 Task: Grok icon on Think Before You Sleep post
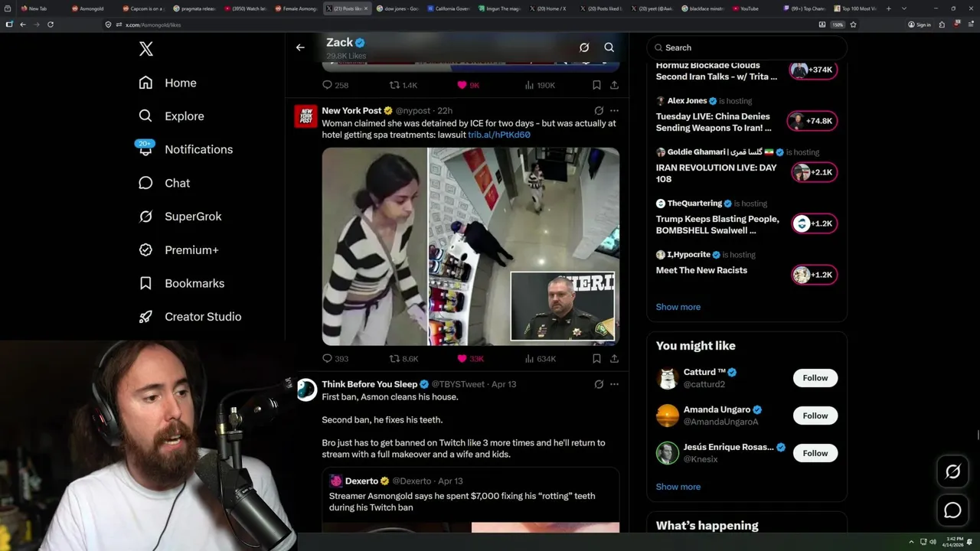599,384
